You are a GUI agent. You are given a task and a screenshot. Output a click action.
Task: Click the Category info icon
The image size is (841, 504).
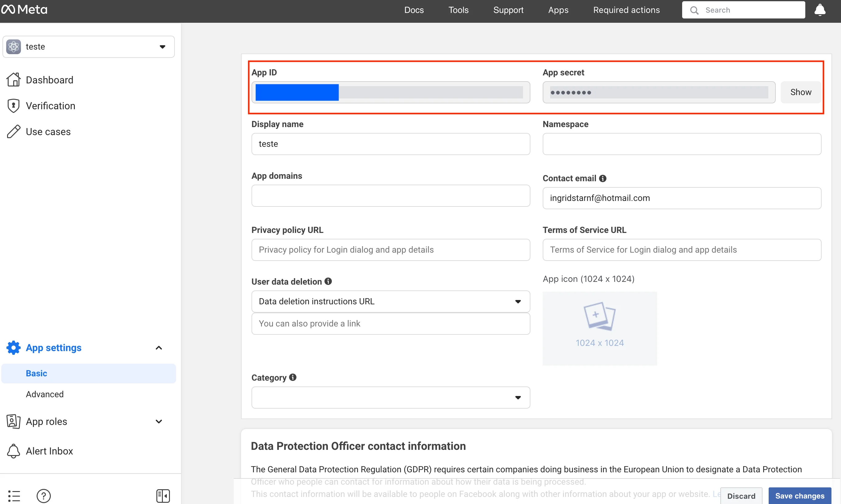292,377
